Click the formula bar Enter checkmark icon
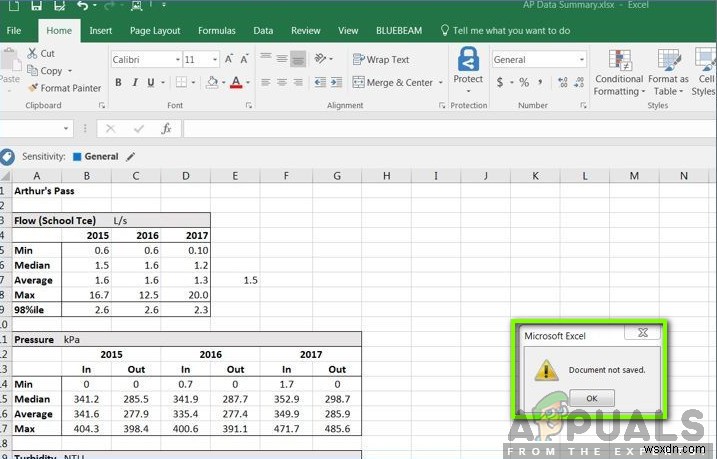The image size is (717, 459). (139, 129)
